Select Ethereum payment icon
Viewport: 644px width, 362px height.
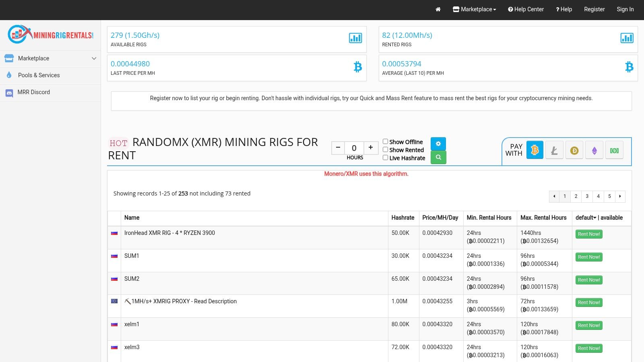tap(594, 150)
